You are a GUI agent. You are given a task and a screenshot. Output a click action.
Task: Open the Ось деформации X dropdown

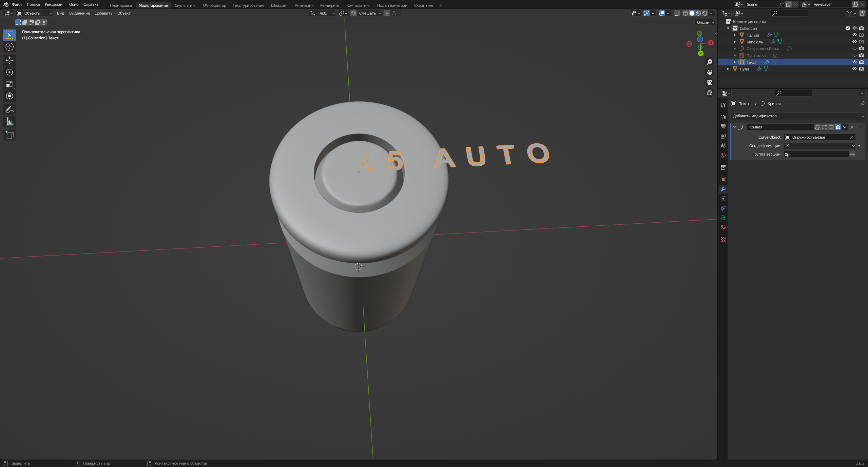point(819,146)
